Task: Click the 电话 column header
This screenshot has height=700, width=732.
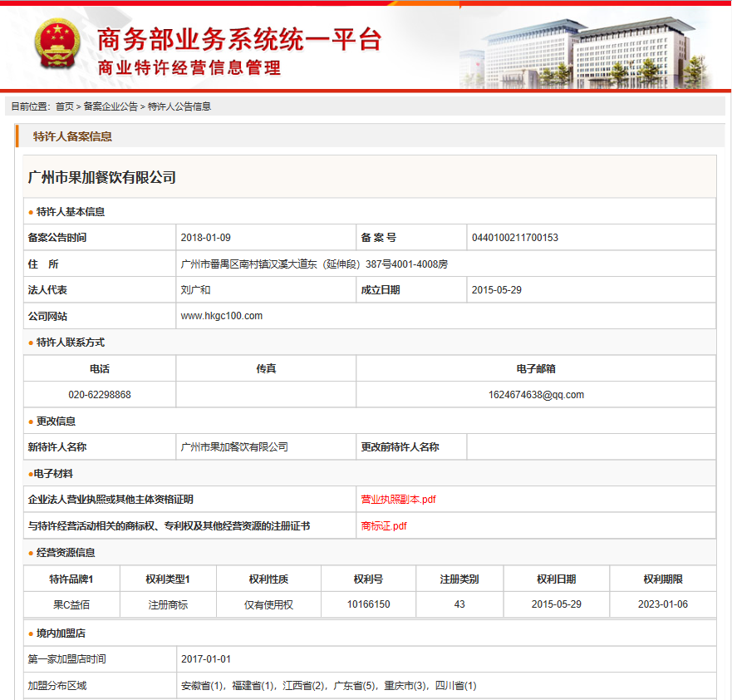Action: click(100, 368)
